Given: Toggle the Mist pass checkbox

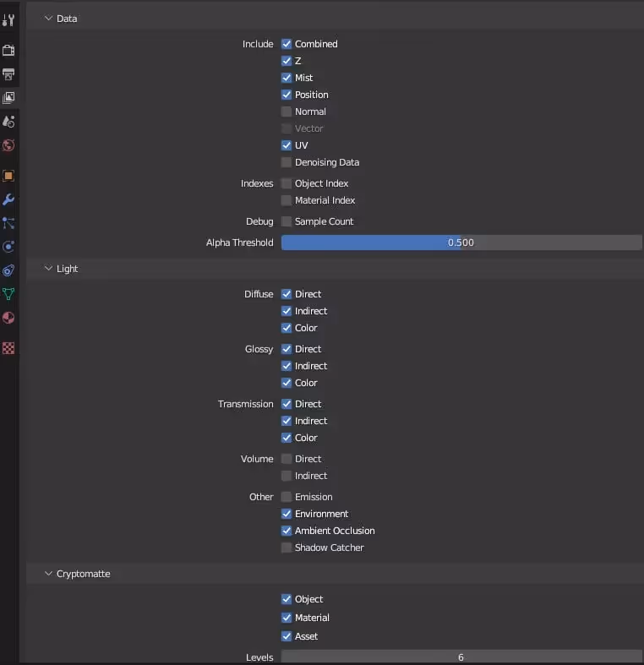Looking at the screenshot, I should click(x=287, y=78).
